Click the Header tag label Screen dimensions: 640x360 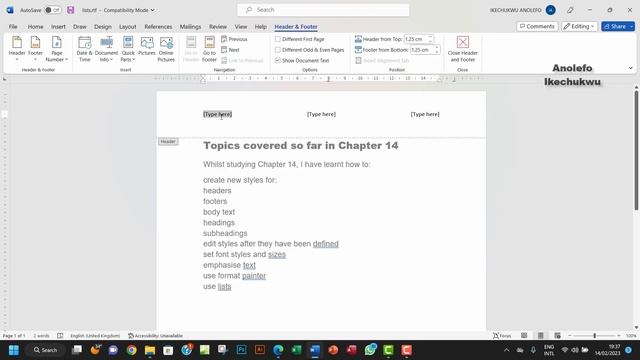(168, 142)
